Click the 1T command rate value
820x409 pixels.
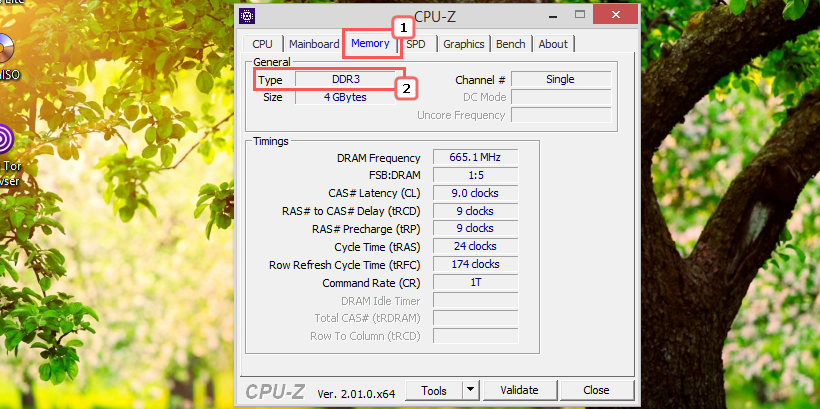click(475, 282)
